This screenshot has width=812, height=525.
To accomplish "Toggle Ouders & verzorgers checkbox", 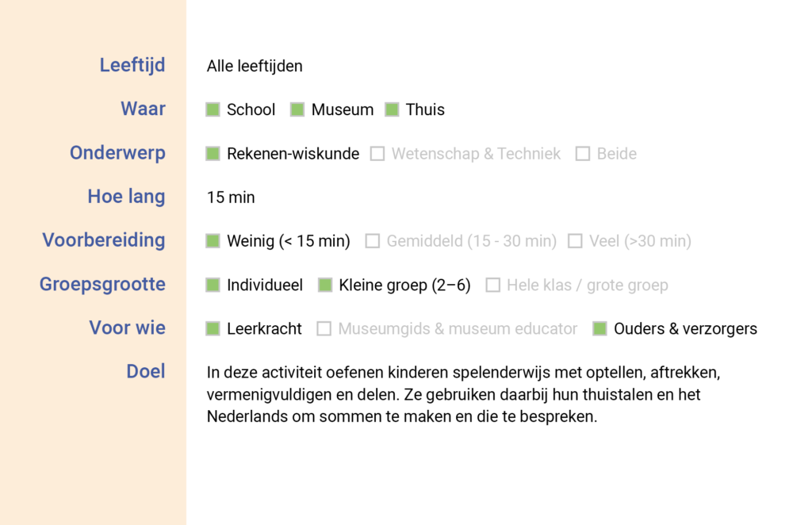I will coord(599,328).
